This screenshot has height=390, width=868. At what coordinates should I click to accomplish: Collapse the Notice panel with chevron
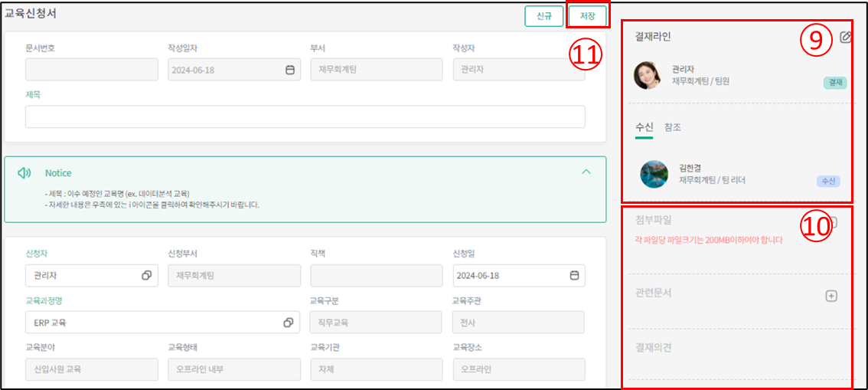pos(586,172)
